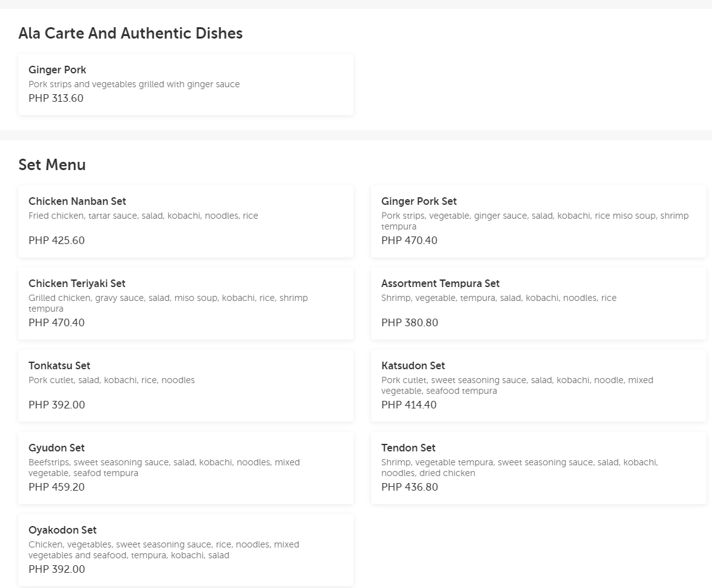712x588 pixels.
Task: Click the PHP 425.60 price of Chicken Nanban
Action: [x=56, y=241]
